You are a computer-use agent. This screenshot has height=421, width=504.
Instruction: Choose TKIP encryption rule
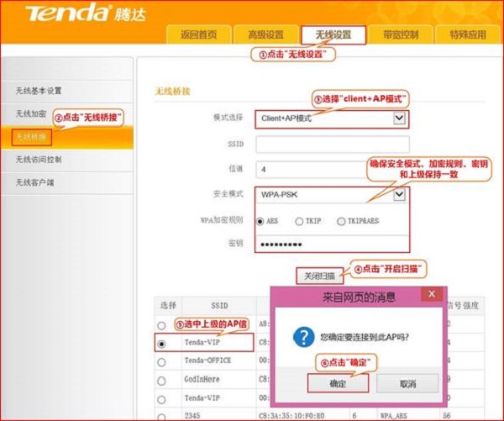click(x=299, y=221)
